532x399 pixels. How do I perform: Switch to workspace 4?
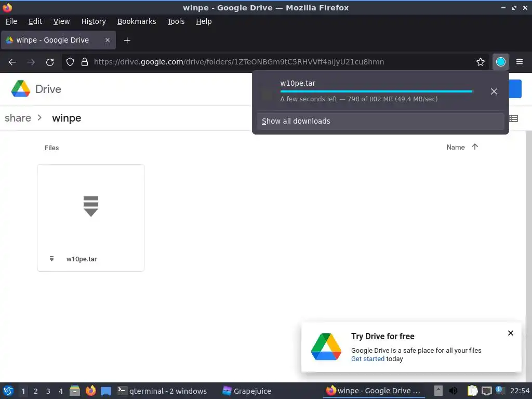click(61, 391)
